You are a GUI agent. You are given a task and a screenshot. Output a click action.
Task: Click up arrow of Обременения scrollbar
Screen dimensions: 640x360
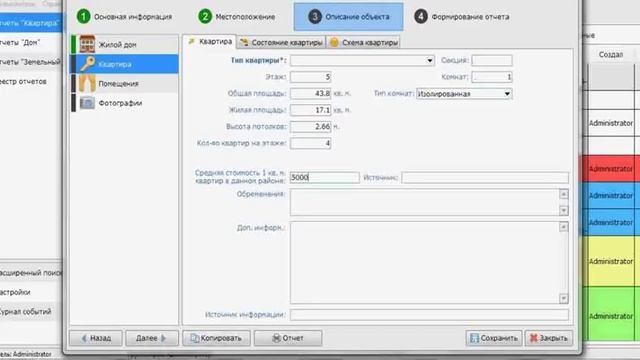[564, 194]
